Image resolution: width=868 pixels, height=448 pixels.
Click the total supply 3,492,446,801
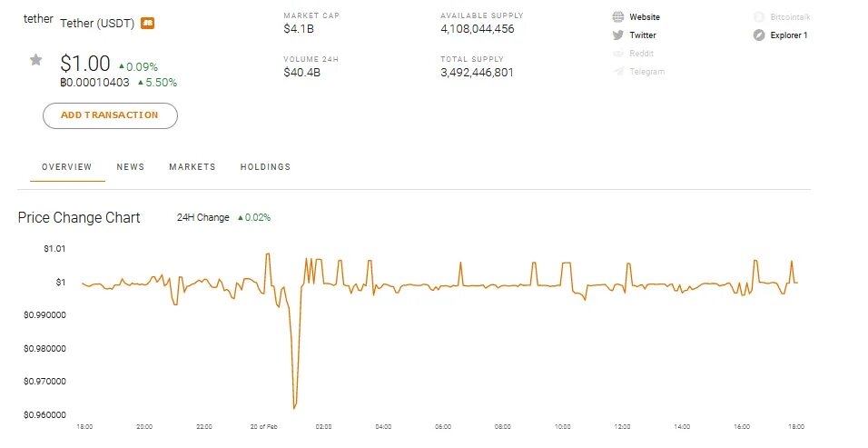pos(478,72)
